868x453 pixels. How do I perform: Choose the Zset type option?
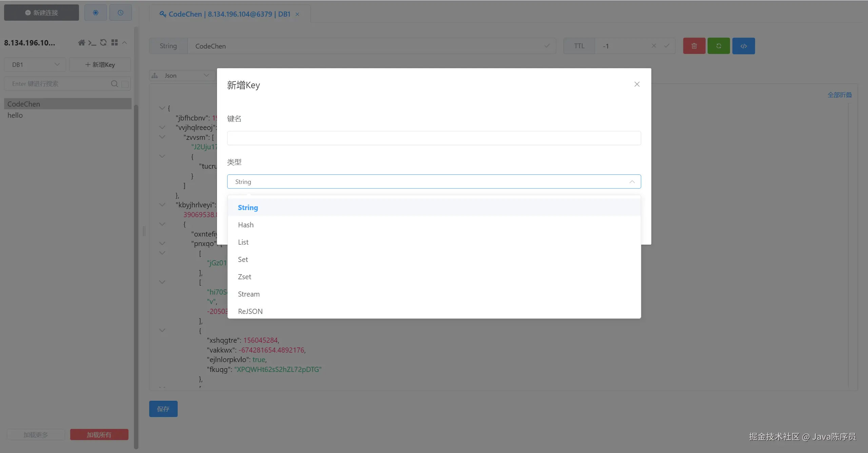[244, 277]
